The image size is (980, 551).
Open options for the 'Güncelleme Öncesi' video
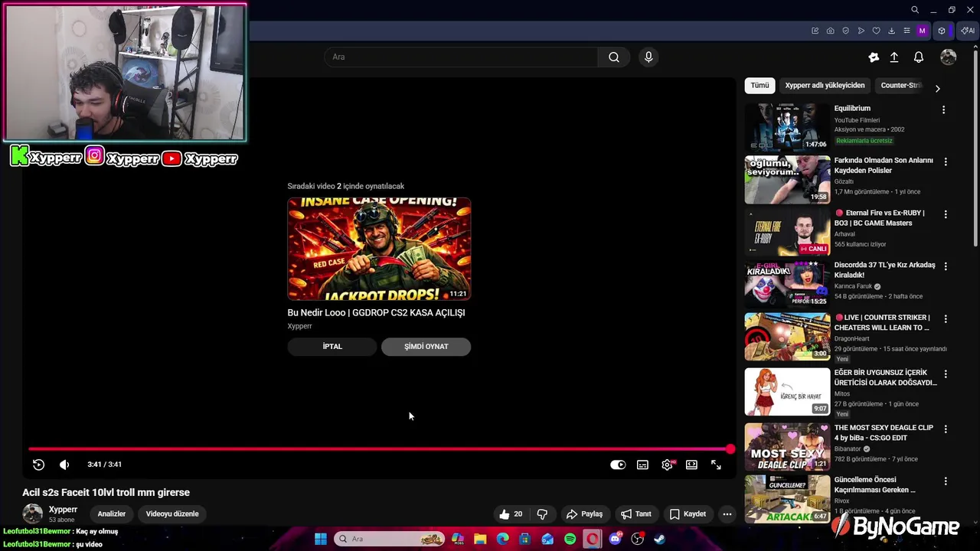[946, 481]
